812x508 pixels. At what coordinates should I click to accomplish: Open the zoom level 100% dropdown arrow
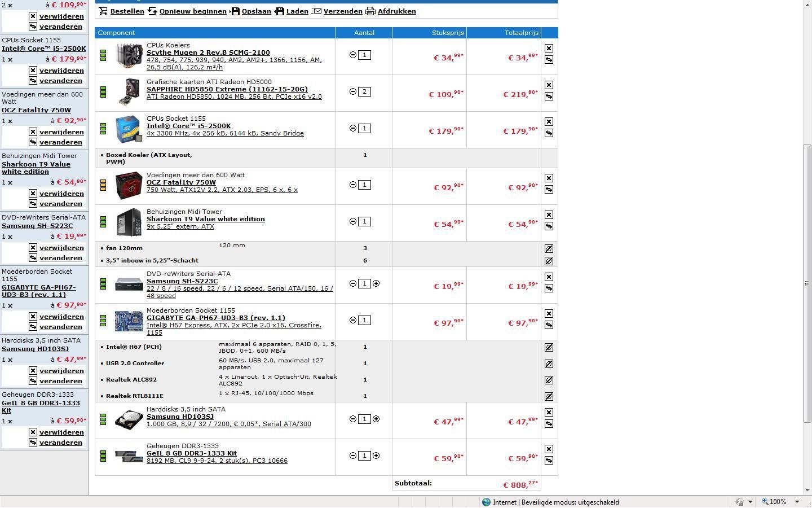(797, 502)
